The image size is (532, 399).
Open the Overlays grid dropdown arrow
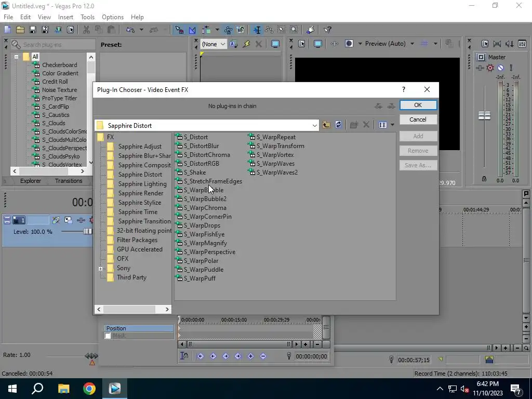(x=435, y=44)
